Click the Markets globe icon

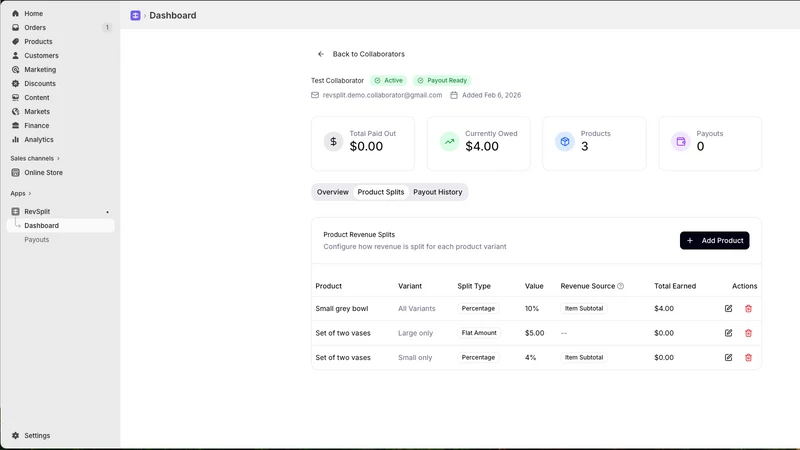(15, 111)
